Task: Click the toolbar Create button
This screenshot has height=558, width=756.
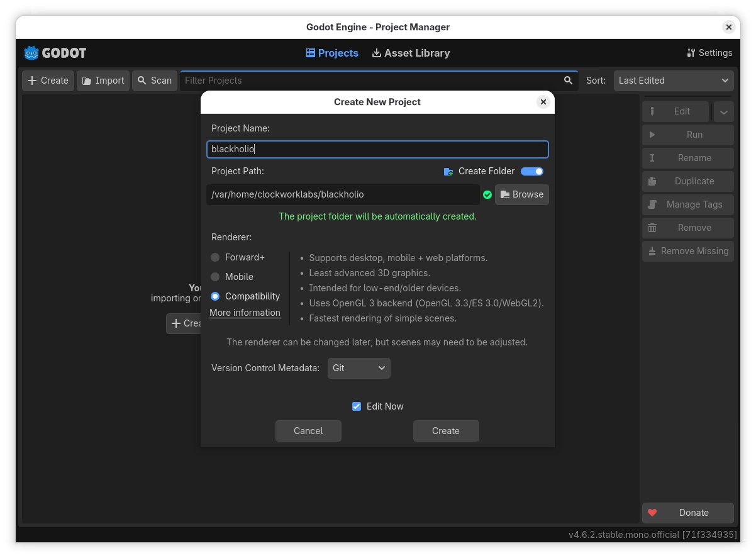Action: coord(48,81)
